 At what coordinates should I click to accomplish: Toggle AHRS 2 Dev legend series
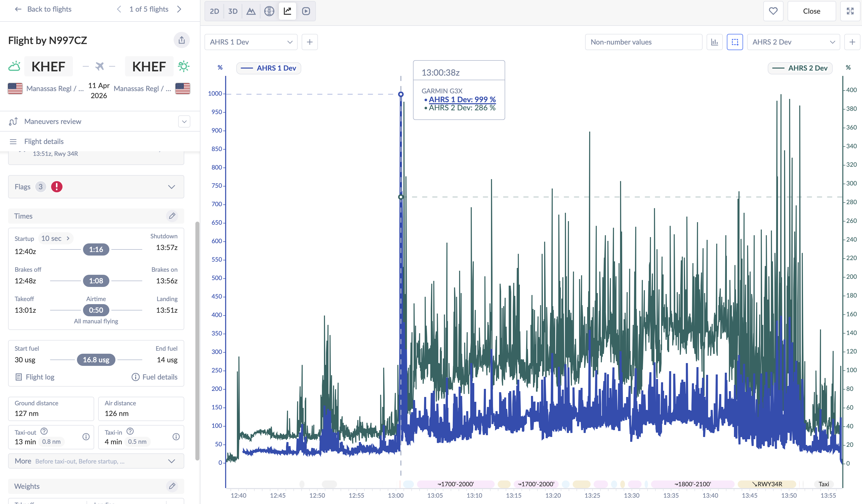[800, 68]
